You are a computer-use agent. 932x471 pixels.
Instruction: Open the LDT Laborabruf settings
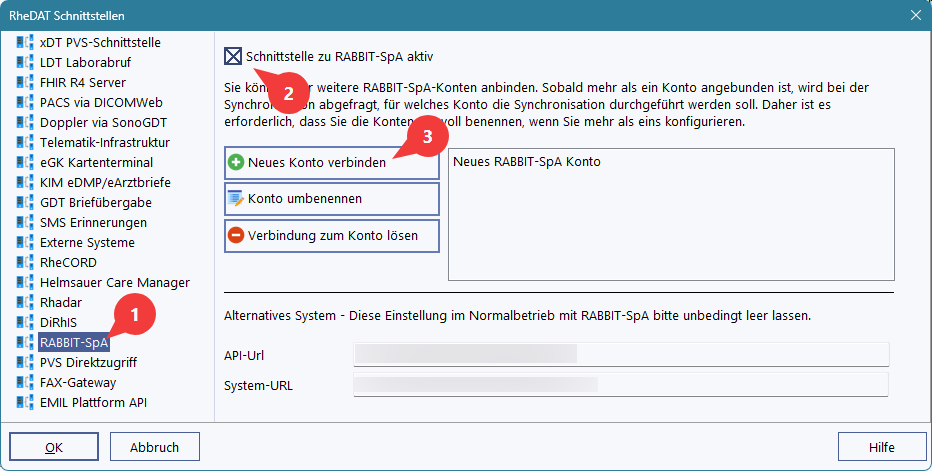pyautogui.click(x=85, y=62)
